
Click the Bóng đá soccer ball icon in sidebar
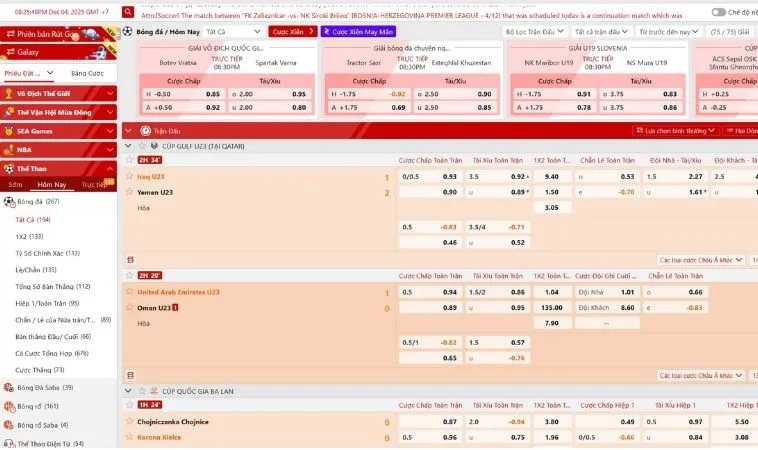(9, 201)
